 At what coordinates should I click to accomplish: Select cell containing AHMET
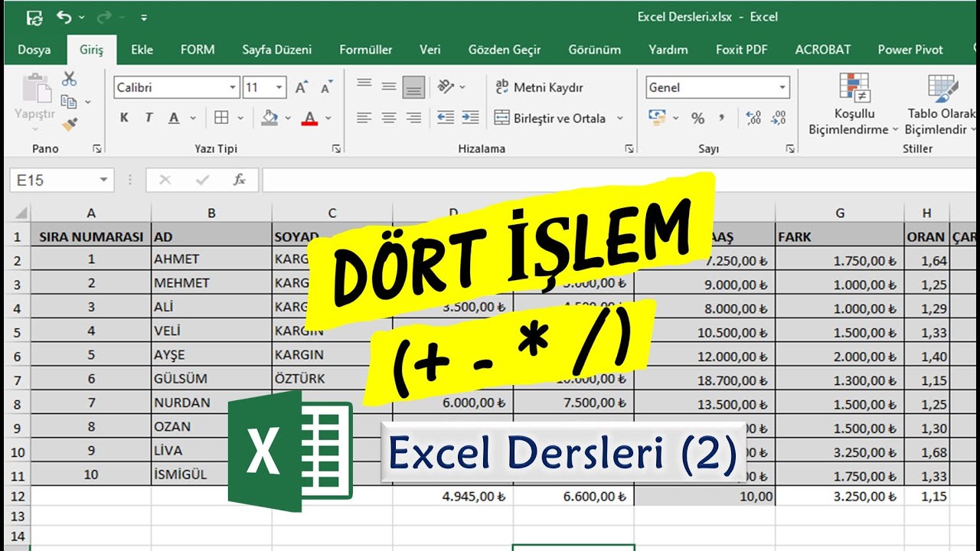[x=211, y=259]
